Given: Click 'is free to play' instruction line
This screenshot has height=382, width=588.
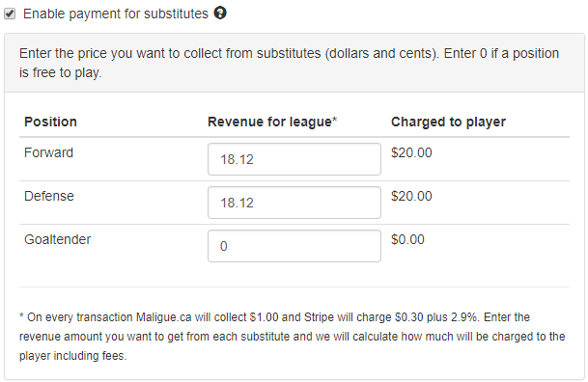Looking at the screenshot, I should [61, 72].
